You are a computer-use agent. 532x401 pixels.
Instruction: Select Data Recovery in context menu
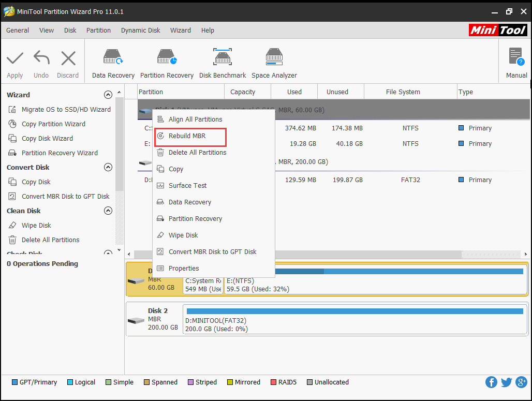pos(214,202)
